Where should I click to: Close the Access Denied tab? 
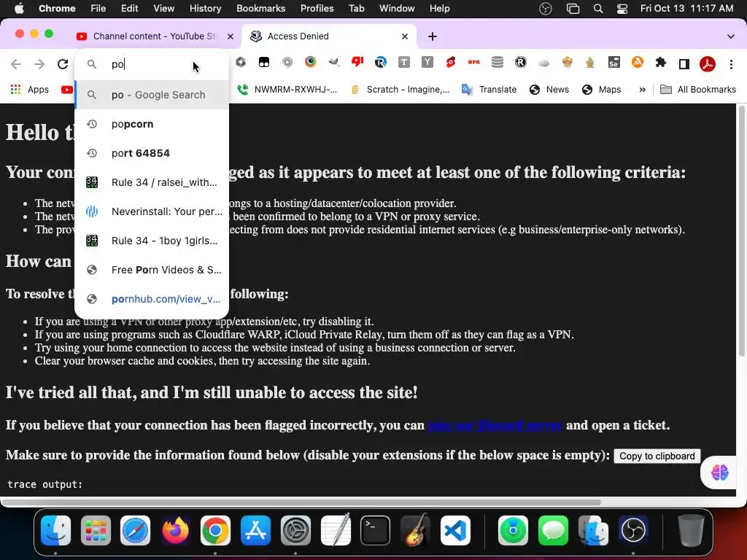(404, 36)
